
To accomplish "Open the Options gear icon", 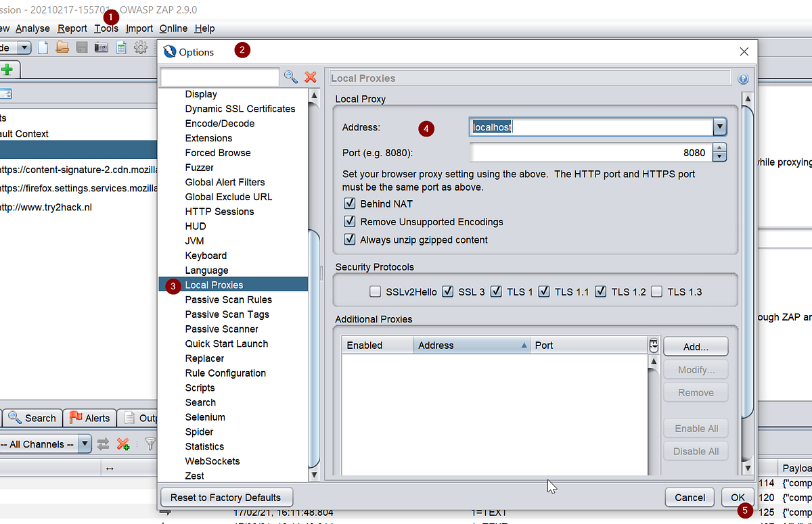I will (x=140, y=47).
